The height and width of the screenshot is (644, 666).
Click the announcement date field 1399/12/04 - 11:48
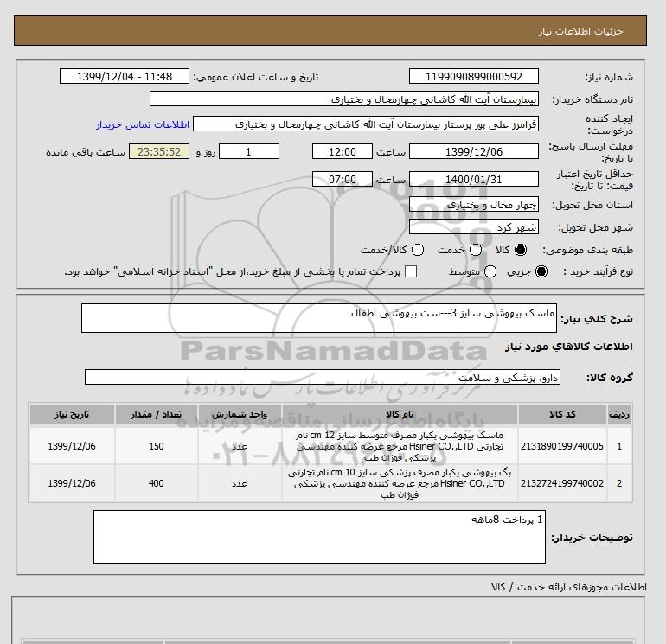(125, 76)
